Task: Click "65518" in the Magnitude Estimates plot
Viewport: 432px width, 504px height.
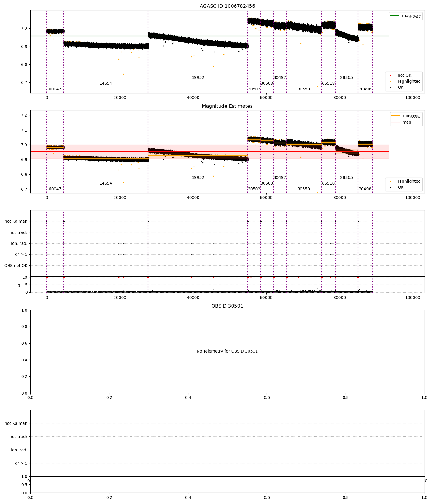Action: coord(328,183)
